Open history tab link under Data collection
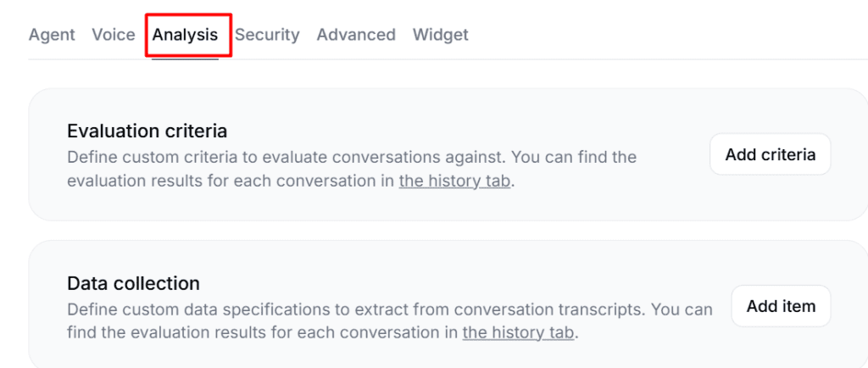 click(x=518, y=332)
